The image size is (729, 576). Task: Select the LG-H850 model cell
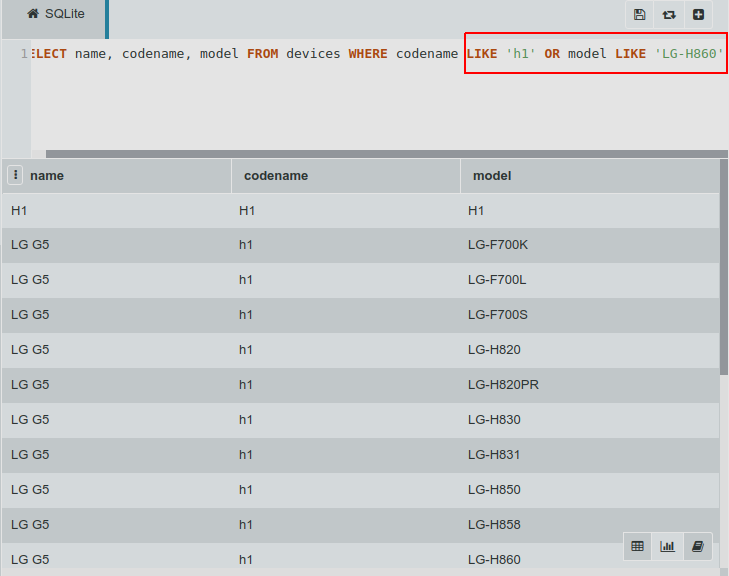[590, 490]
